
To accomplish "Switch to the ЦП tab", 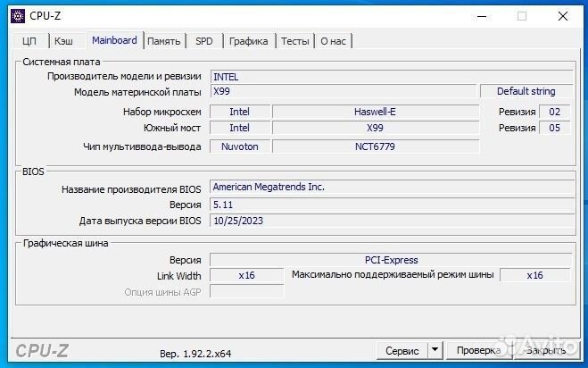I will (x=29, y=41).
